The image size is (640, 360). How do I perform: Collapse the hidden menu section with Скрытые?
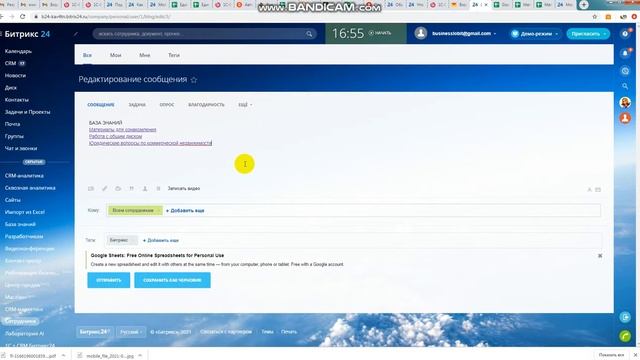[34, 162]
